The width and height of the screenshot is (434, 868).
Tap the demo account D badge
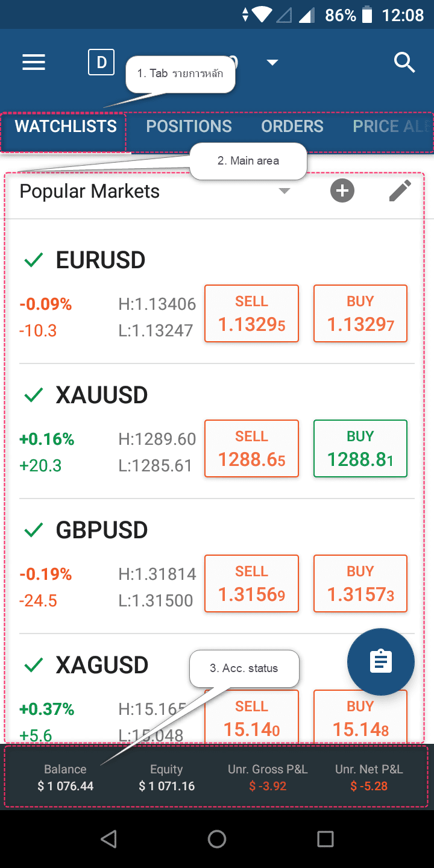point(101,63)
